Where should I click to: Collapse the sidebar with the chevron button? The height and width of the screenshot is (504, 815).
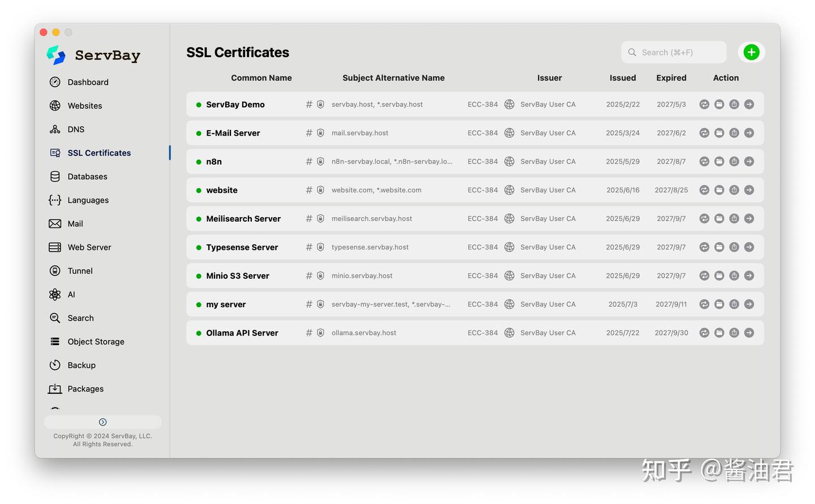(102, 422)
